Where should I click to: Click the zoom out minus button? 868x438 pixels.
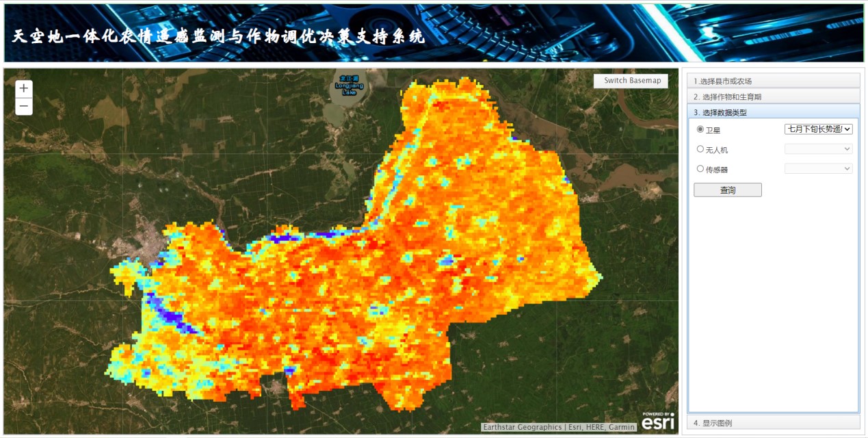point(24,106)
